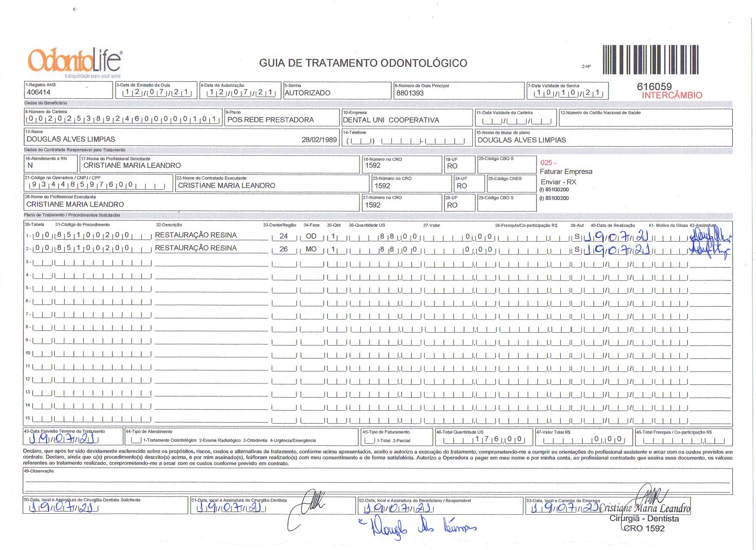Image resolution: width=756 pixels, height=550 pixels.
Task: Click the date in field 51 Cirurgião-Dentista
Action: 231,508
